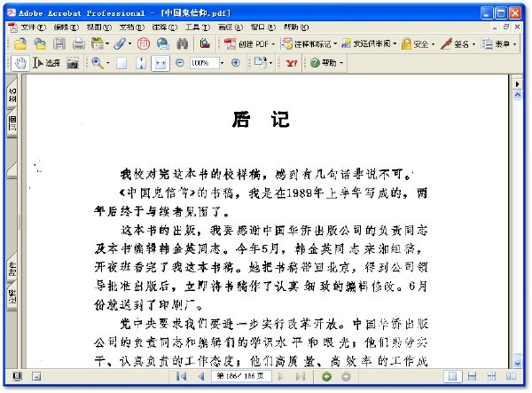Click the organizer icon left of paperclip

click(x=98, y=43)
